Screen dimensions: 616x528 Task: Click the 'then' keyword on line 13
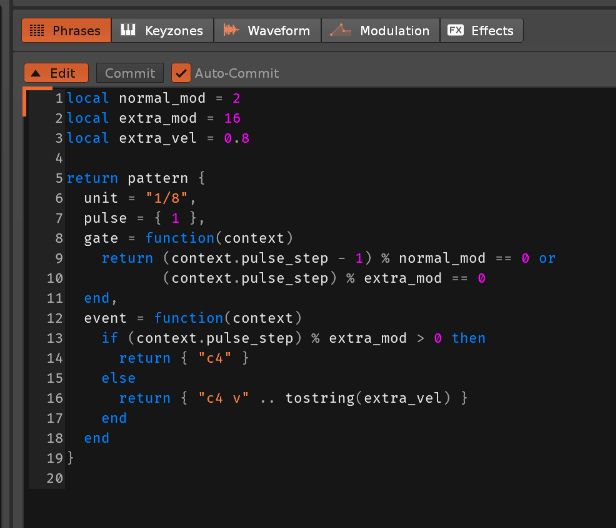(x=469, y=338)
